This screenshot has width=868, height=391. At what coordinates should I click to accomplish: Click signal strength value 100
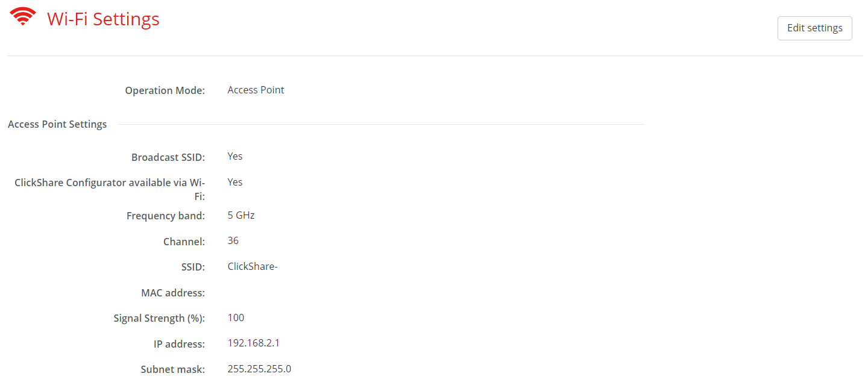pos(236,317)
